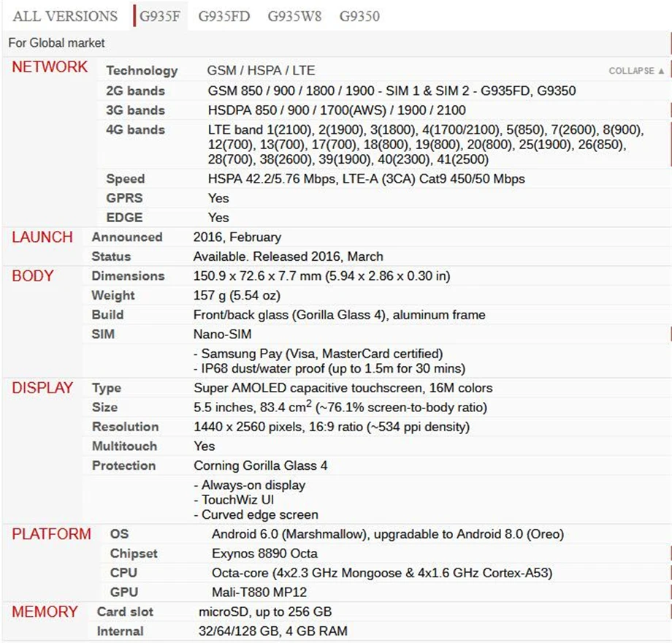Click the 'Mali-T880 MP12' GPU value

(x=259, y=592)
